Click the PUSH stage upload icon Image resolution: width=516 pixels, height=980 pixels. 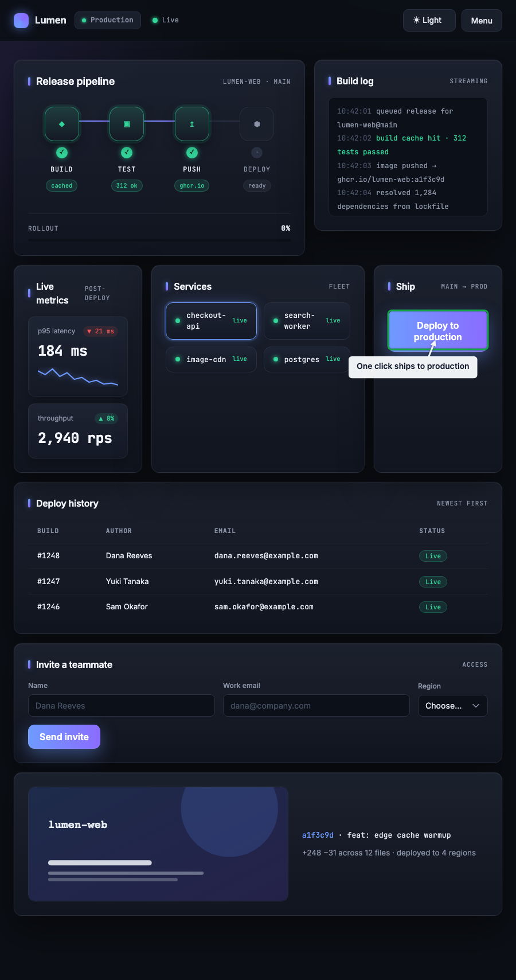pyautogui.click(x=192, y=124)
